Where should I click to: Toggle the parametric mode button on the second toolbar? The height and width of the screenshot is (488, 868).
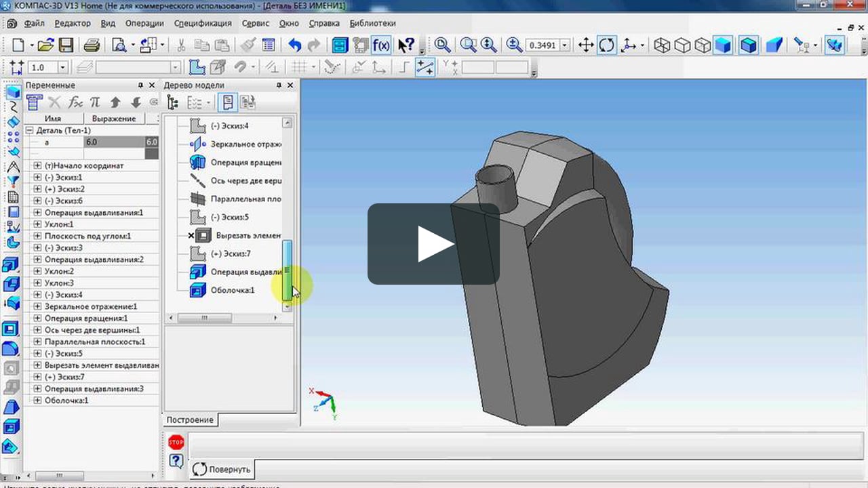pos(425,67)
